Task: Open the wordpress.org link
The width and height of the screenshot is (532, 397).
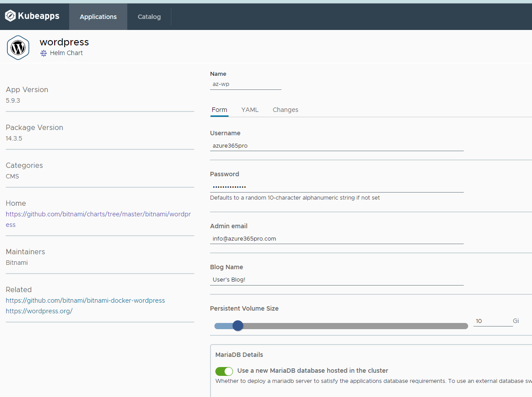Action: pos(39,311)
